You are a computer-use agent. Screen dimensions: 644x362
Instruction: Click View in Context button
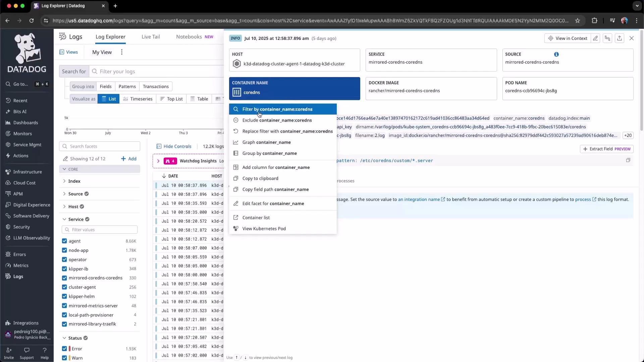tap(568, 38)
